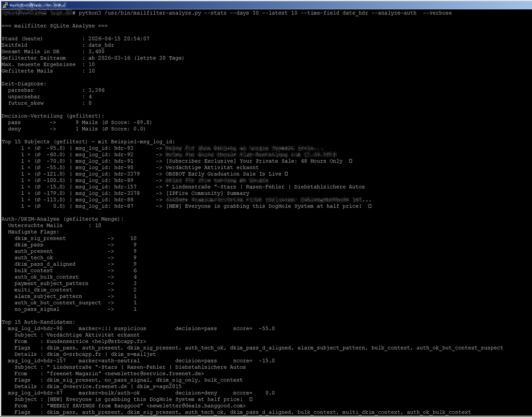The image size is (532, 417).
Task: Click the timestamp 2026-04-15 20:54:07
Action: tap(119, 39)
